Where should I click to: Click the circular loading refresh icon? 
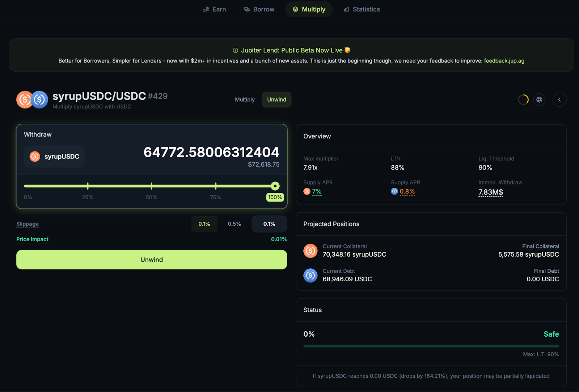523,99
